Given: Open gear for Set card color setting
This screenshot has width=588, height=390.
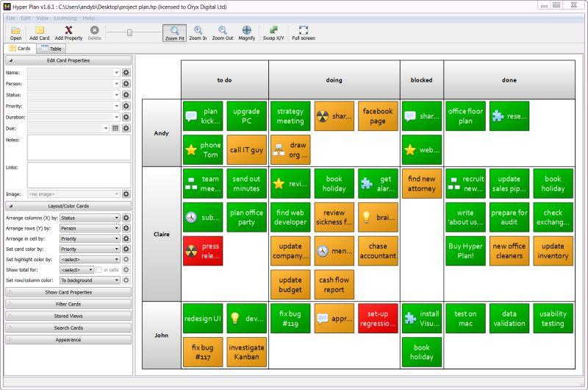Looking at the screenshot, I should click(x=126, y=249).
